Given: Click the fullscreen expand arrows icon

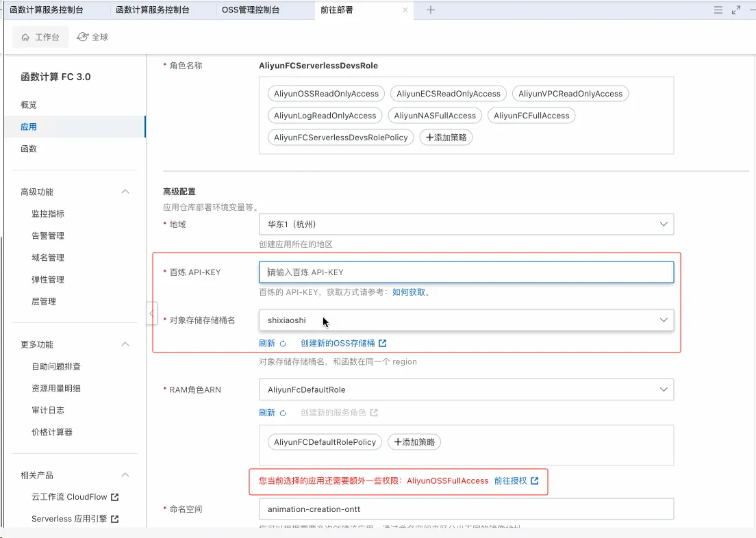Looking at the screenshot, I should pyautogui.click(x=735, y=10).
